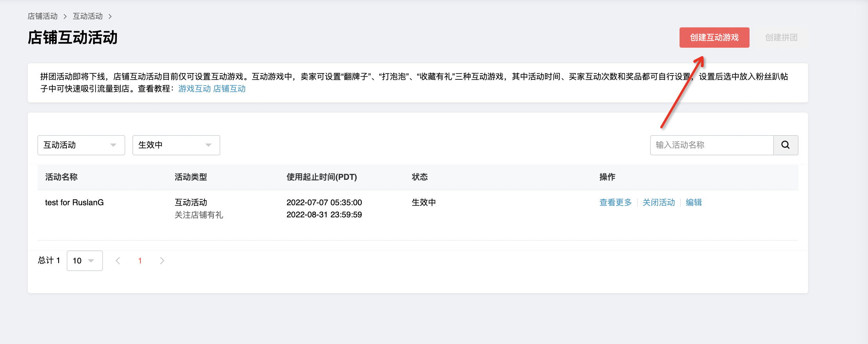The image size is (868, 344).
Task: Click the 使用起止时间(PDT) column header
Action: click(x=321, y=177)
